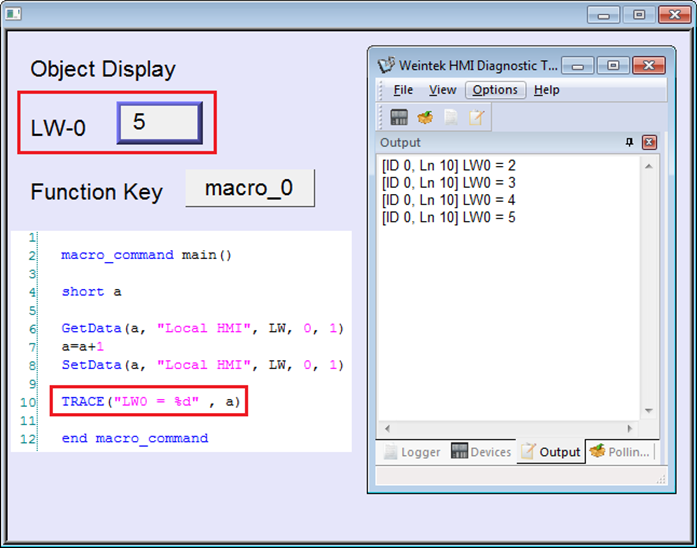Close the Weintek HMI Diagnostic window
697x548 pixels.
[x=649, y=66]
